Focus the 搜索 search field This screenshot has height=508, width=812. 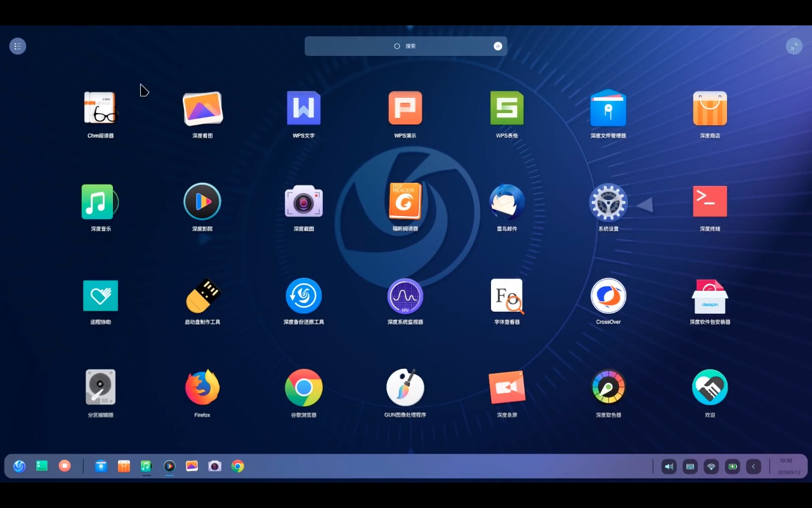pos(406,46)
